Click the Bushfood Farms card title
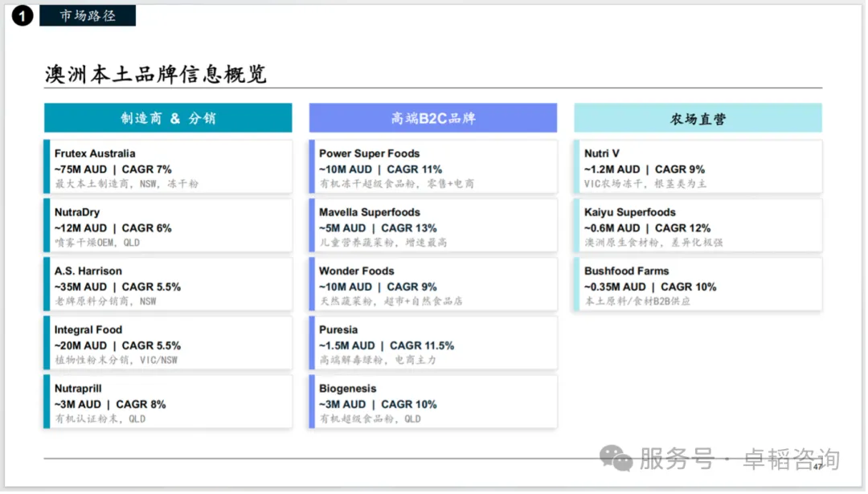Image resolution: width=868 pixels, height=494 pixels. click(627, 271)
